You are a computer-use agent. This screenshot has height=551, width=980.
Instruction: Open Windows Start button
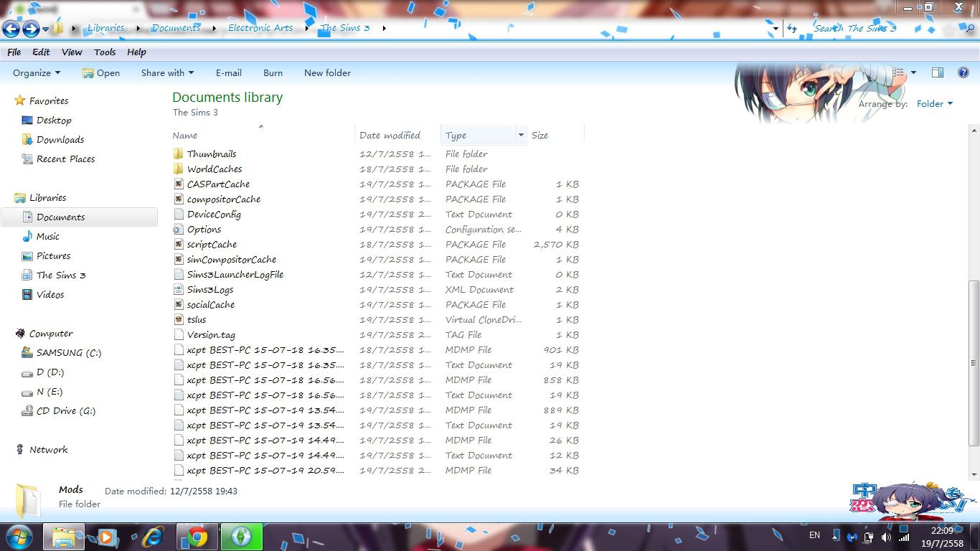pyautogui.click(x=19, y=537)
